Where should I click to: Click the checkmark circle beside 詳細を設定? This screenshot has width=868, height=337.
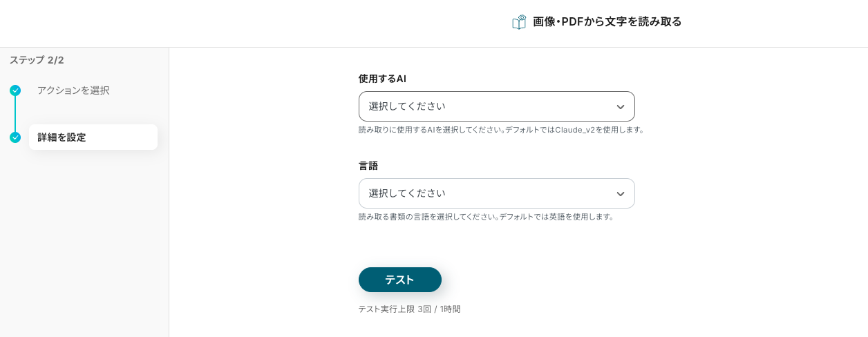[15, 137]
